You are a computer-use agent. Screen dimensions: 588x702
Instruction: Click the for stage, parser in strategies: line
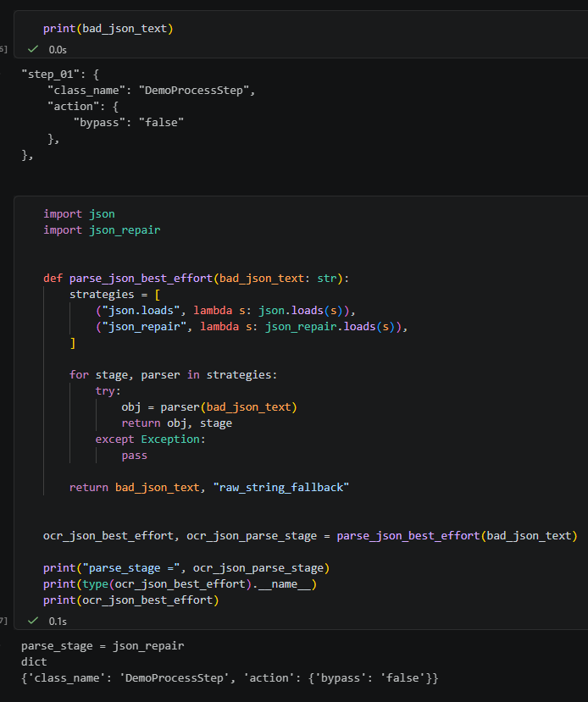174,375
